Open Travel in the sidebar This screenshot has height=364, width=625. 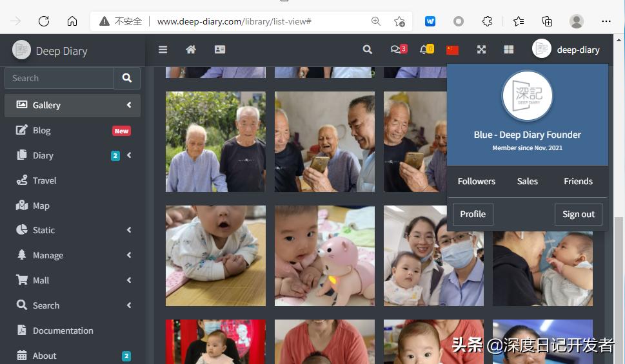(x=72, y=180)
